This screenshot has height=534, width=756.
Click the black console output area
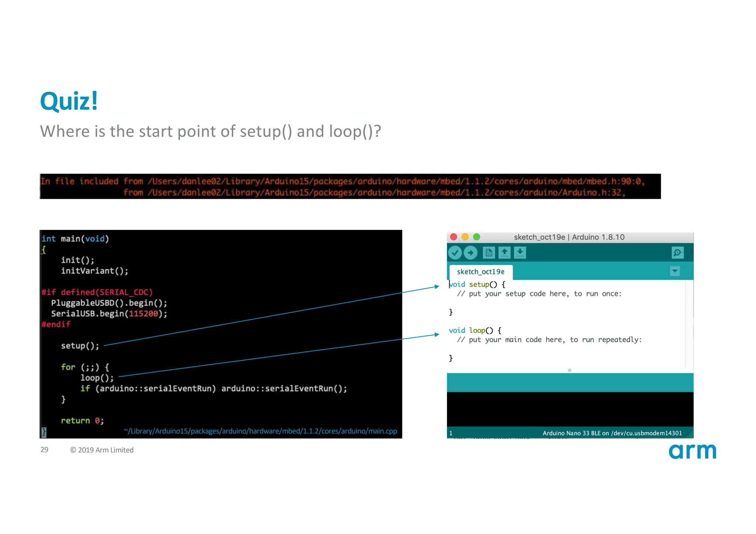[570, 409]
